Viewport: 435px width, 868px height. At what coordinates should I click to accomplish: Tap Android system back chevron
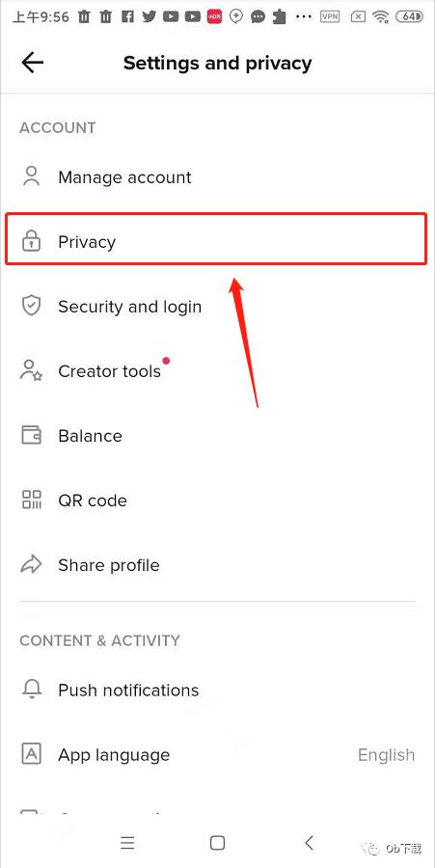click(x=309, y=843)
